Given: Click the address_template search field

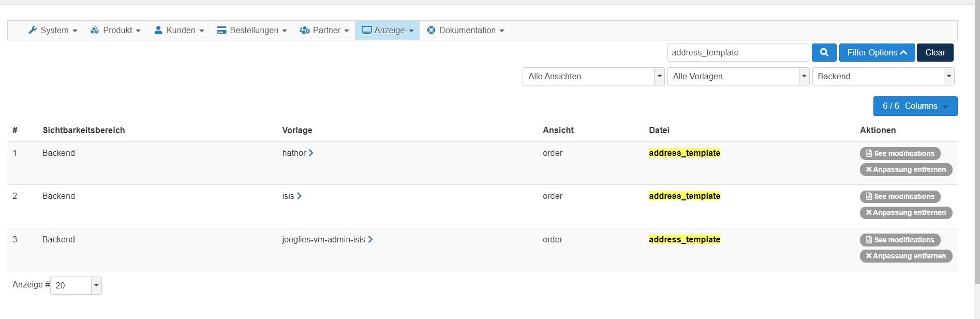Looking at the screenshot, I should (x=737, y=53).
